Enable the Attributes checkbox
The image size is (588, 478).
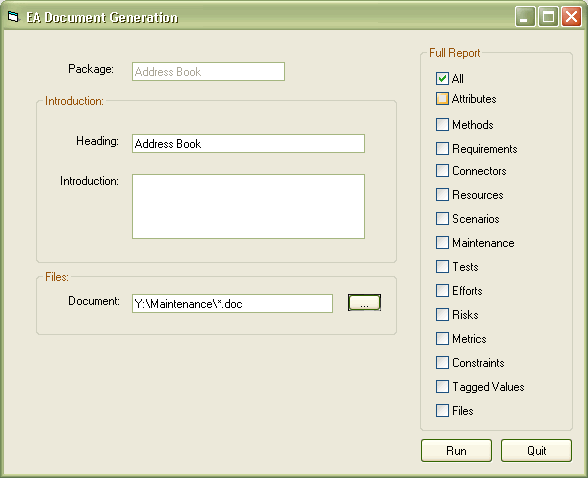click(442, 99)
